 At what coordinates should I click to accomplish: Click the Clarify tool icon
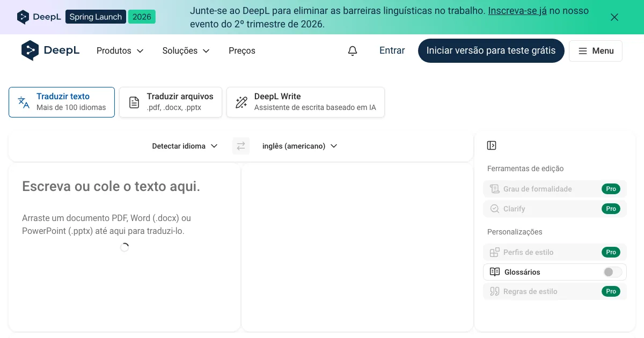point(495,209)
